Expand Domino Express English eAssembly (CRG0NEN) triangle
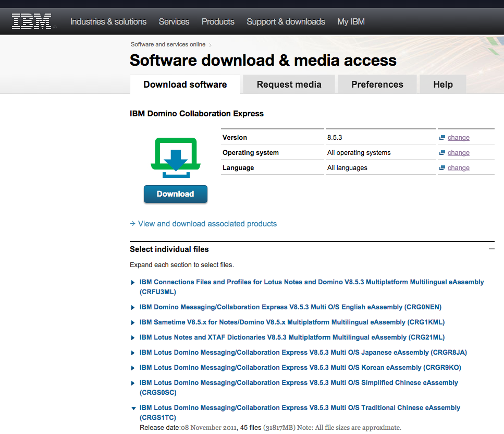Screen dimensions: 504x434 coord(133,308)
